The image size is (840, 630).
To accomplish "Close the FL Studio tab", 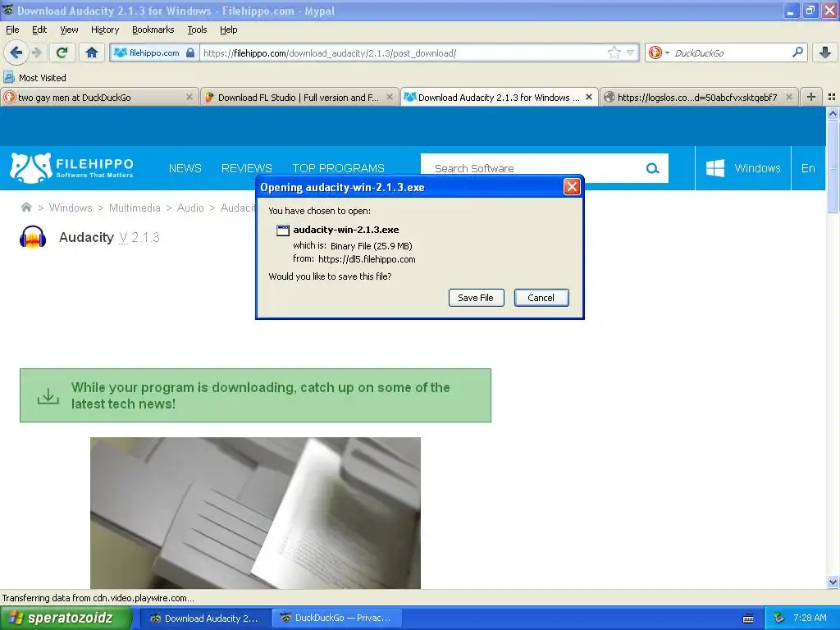I will (x=390, y=97).
